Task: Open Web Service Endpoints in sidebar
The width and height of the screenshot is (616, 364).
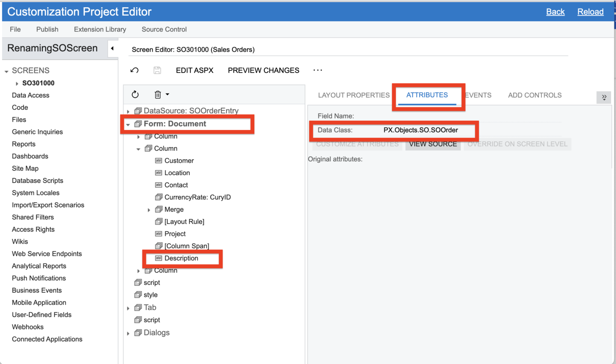Action: tap(47, 254)
